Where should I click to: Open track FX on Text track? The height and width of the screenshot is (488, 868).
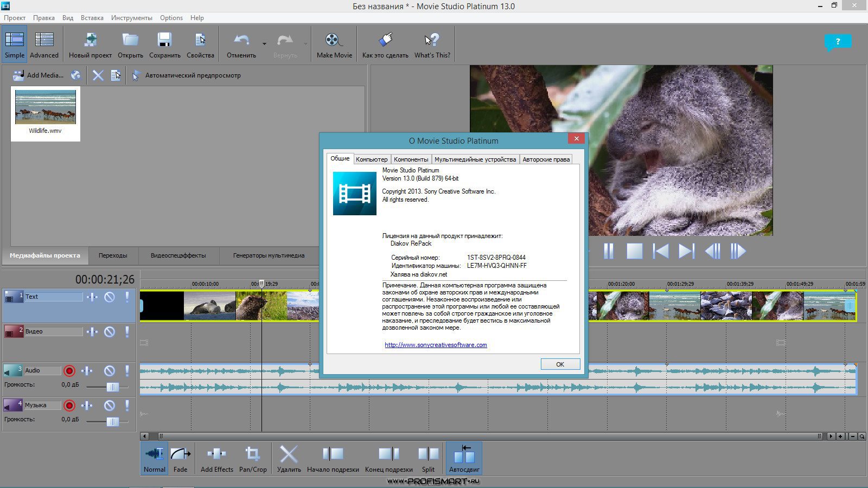(x=92, y=297)
